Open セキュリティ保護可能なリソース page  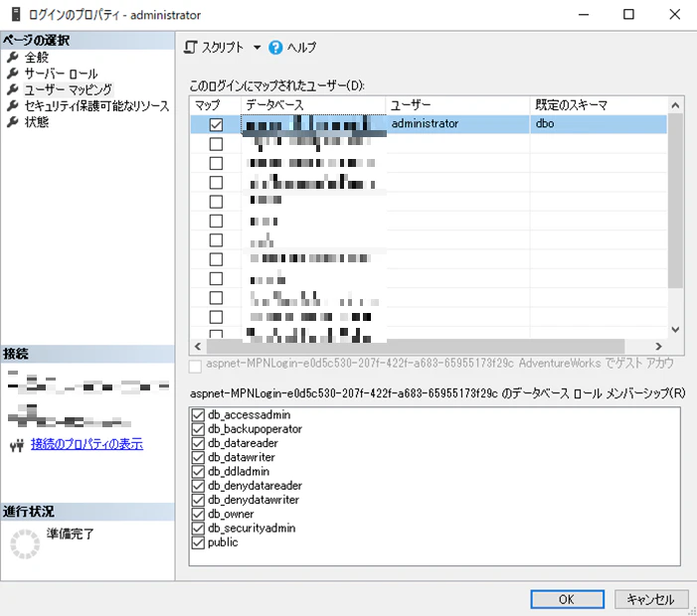(96, 105)
